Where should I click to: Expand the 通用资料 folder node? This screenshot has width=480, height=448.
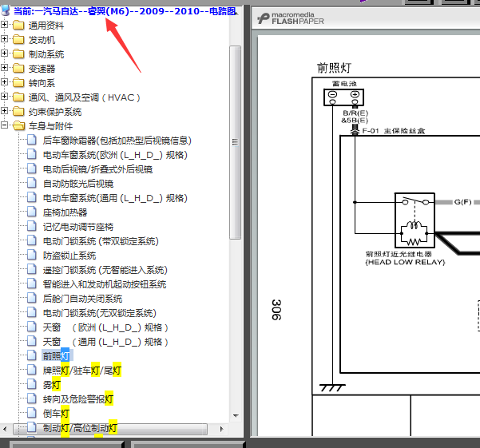pyautogui.click(x=4, y=24)
